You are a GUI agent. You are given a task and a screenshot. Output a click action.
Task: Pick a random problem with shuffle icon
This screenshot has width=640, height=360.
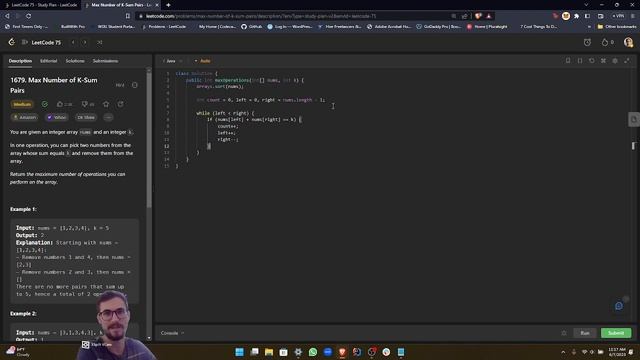[x=100, y=42]
